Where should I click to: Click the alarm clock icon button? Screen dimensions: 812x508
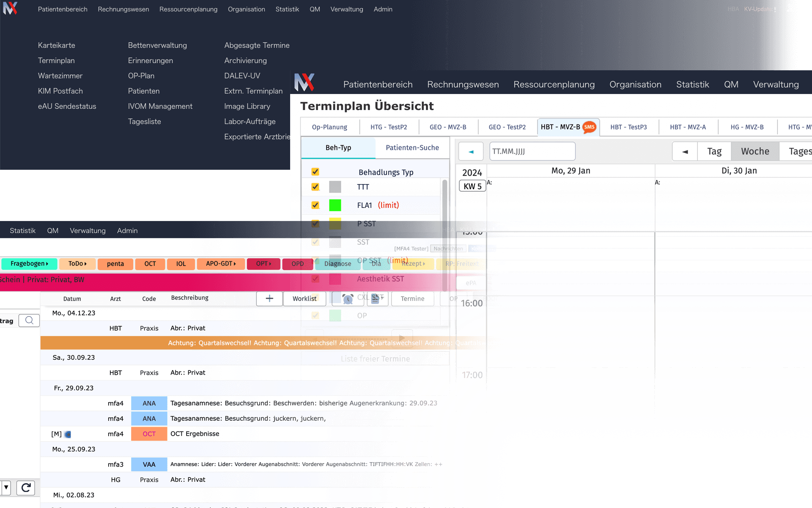(x=348, y=299)
